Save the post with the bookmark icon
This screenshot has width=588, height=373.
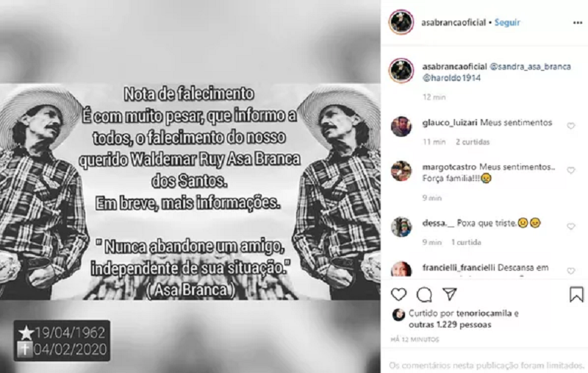(576, 294)
